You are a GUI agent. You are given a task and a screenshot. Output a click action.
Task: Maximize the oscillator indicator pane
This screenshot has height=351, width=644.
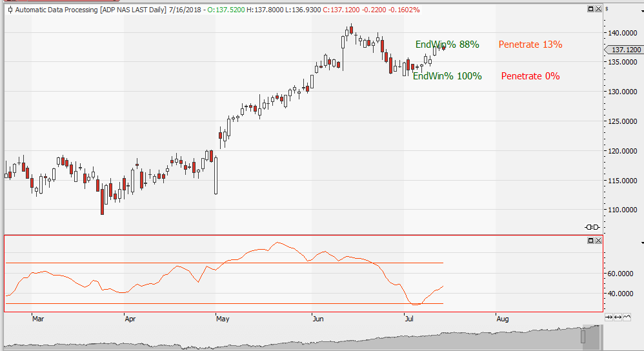pyautogui.click(x=590, y=241)
